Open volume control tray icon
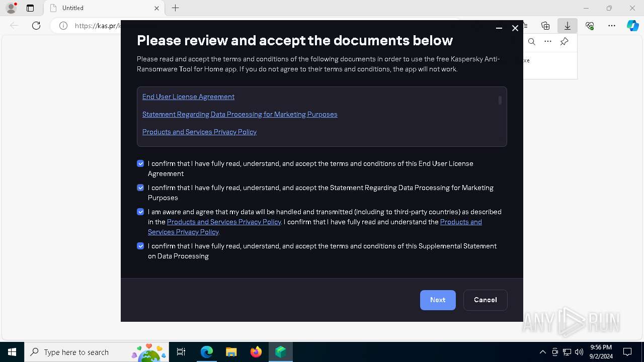This screenshot has width=644, height=362. click(579, 352)
